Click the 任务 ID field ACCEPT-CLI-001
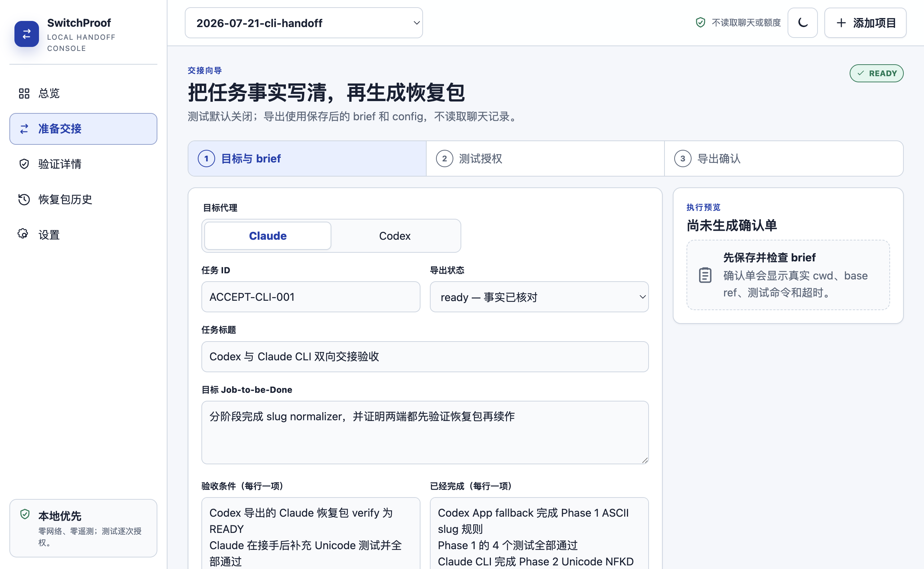 311,297
